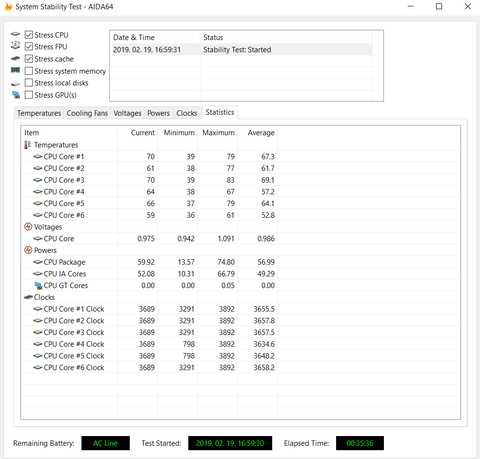
Task: Click the chip icon next to Clocks group
Action: pos(28,297)
